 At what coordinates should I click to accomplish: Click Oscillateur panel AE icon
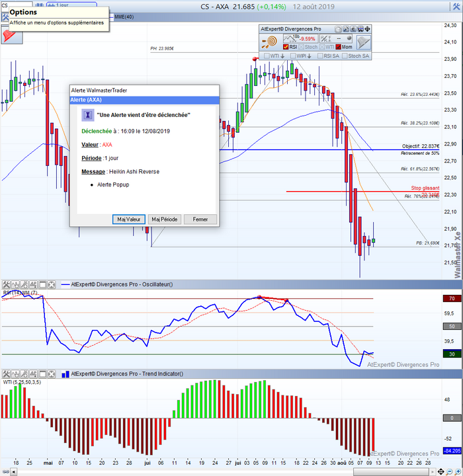(34, 284)
